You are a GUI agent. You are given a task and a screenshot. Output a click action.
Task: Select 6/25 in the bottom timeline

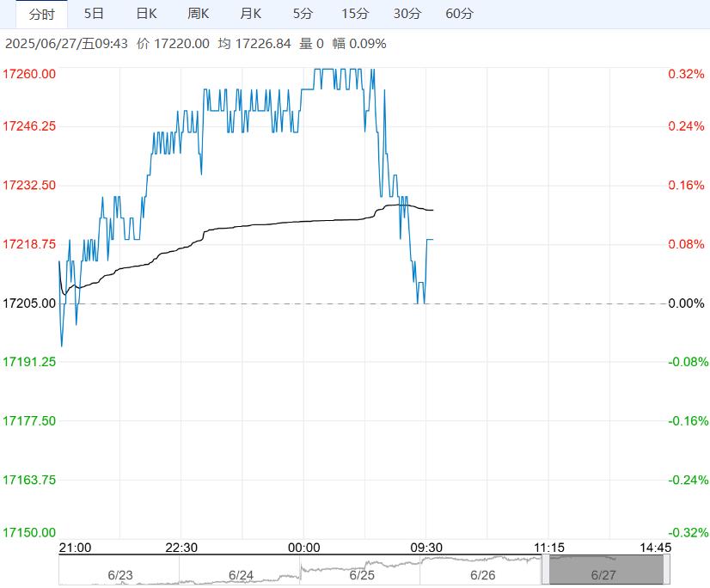tap(364, 575)
